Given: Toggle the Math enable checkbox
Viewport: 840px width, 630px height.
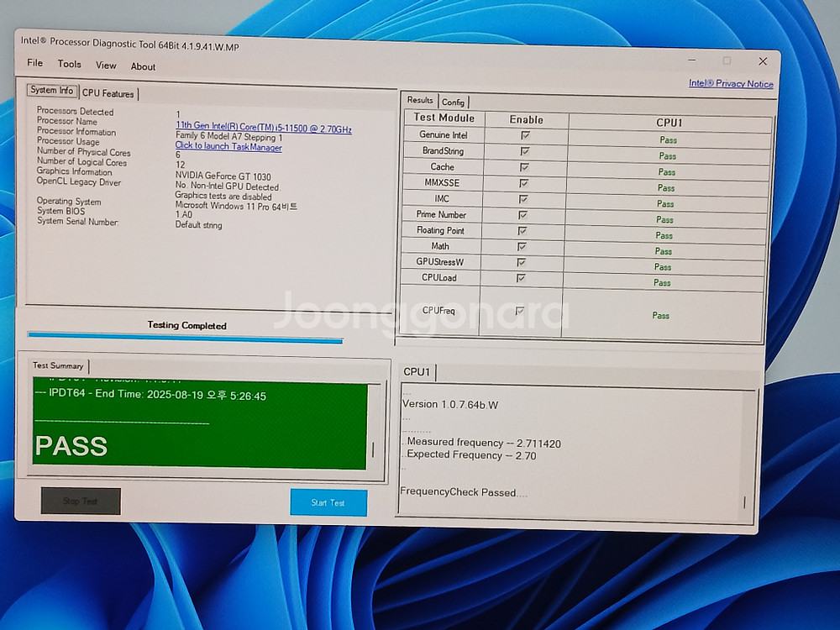Looking at the screenshot, I should [x=522, y=246].
